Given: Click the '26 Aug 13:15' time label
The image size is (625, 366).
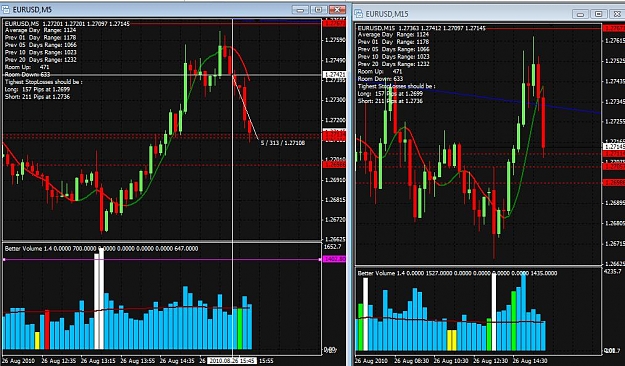Looking at the screenshot, I should pos(98,361).
